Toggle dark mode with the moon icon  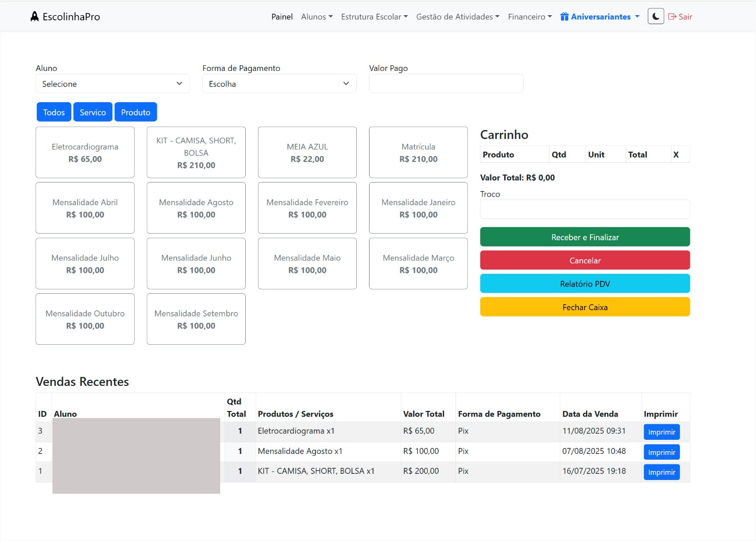point(655,17)
